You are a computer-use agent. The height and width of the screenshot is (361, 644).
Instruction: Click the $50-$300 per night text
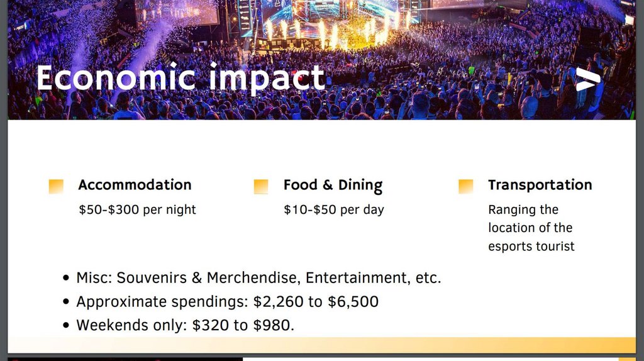click(137, 209)
